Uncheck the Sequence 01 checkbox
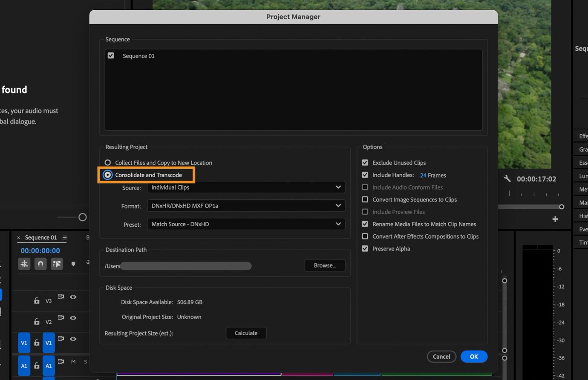The image size is (588, 380). [111, 56]
